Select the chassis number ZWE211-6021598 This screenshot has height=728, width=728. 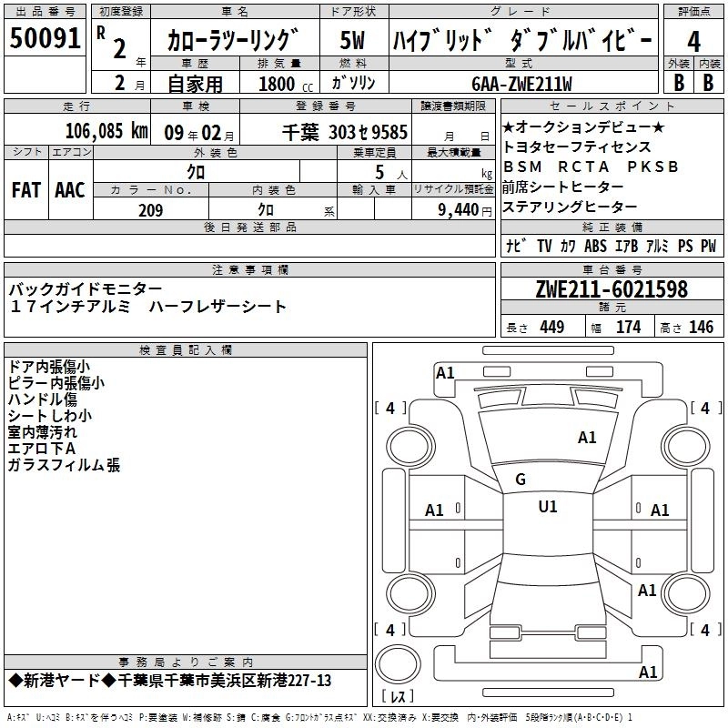coord(612,290)
